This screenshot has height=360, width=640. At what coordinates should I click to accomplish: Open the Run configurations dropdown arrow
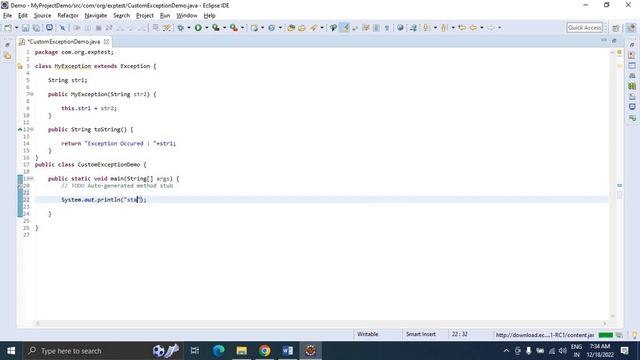(207, 28)
